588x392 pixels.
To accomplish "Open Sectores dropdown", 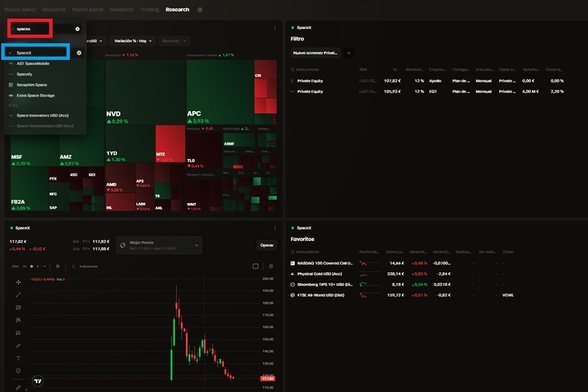I will click(x=174, y=41).
